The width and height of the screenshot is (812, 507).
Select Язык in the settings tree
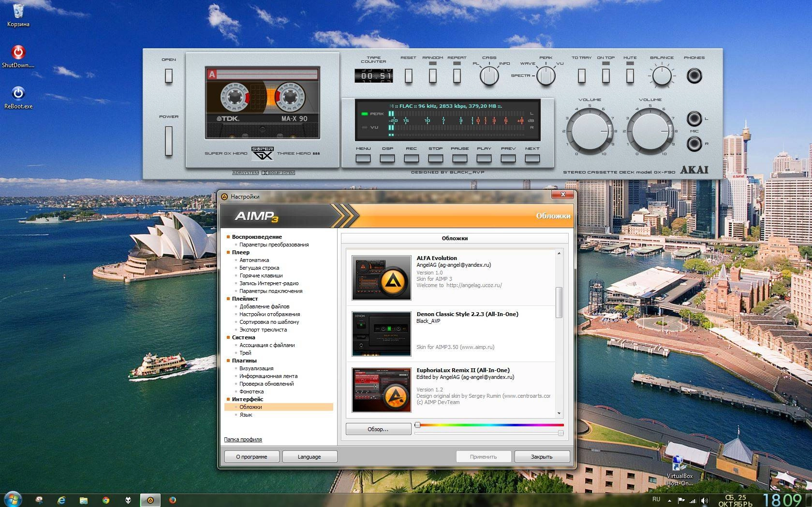pos(246,415)
